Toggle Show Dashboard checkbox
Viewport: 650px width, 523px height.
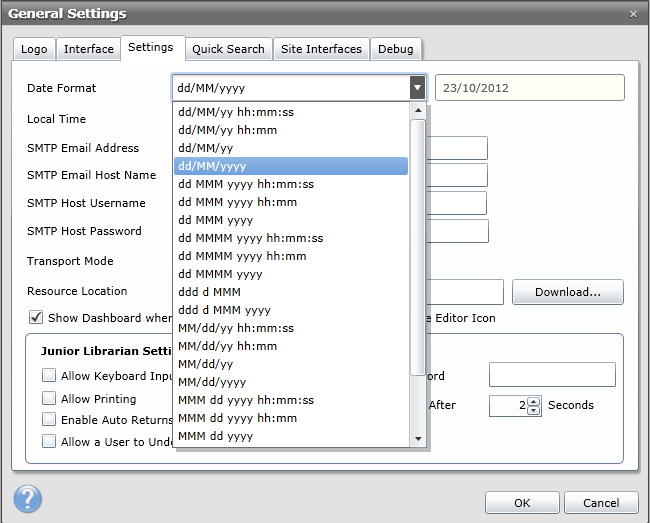tap(36, 318)
